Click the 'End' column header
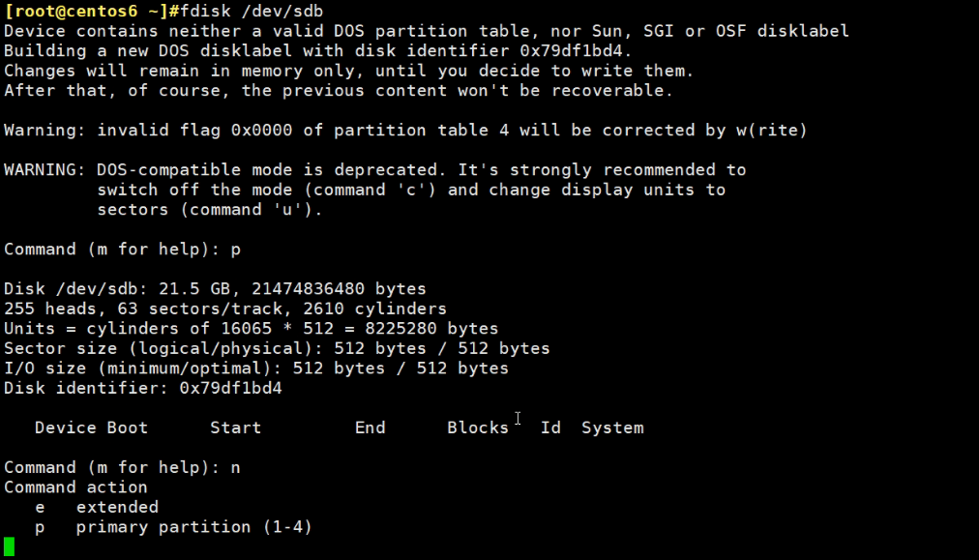This screenshot has width=979, height=560. point(370,427)
